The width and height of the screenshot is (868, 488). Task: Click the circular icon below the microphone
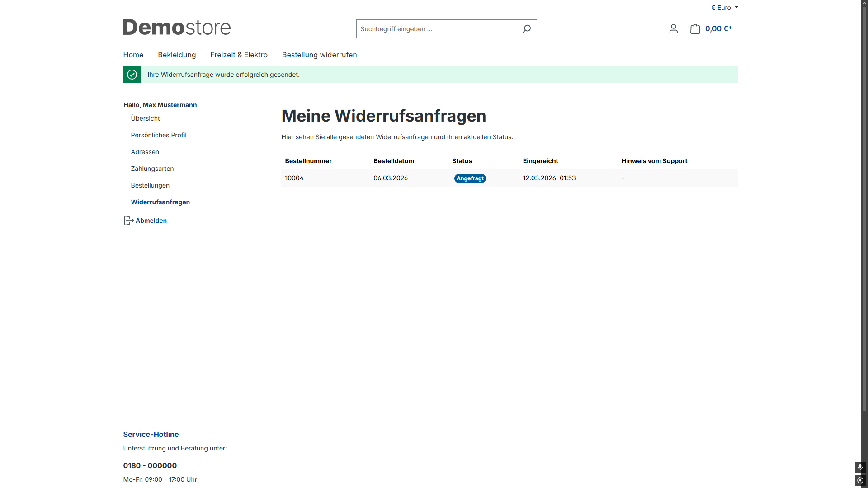(860, 480)
